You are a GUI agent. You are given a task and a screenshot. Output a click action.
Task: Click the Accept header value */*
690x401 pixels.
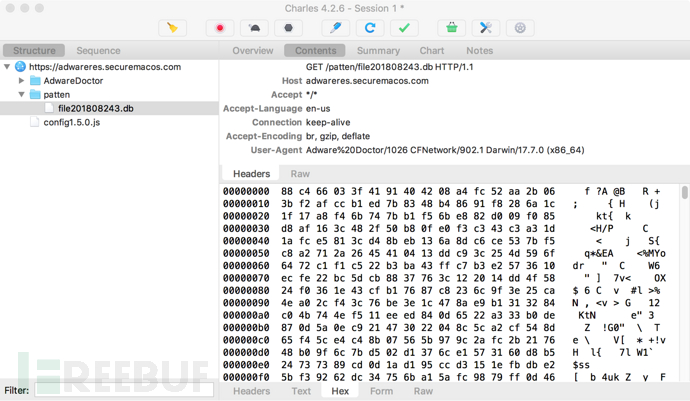[x=312, y=95]
